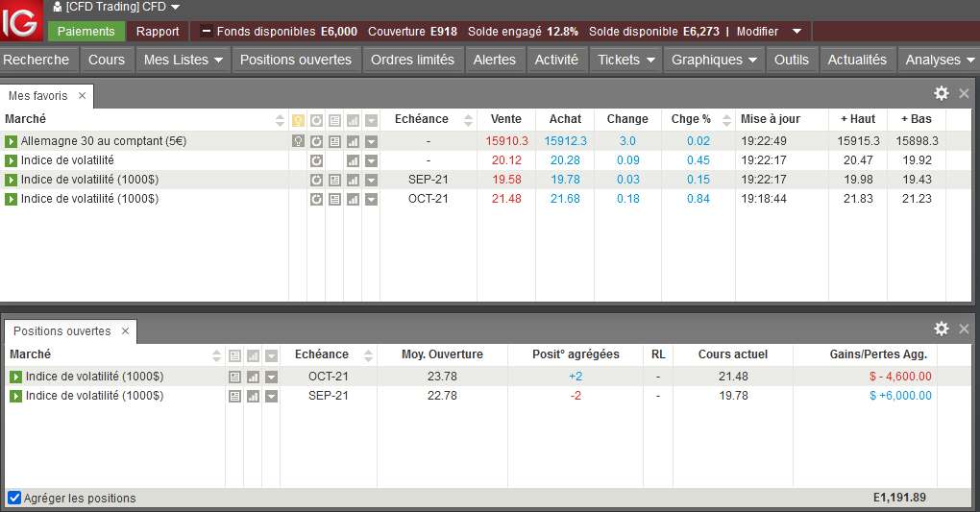Image resolution: width=980 pixels, height=512 pixels.
Task: Open the Graphiques dropdown menu
Action: coord(714,60)
